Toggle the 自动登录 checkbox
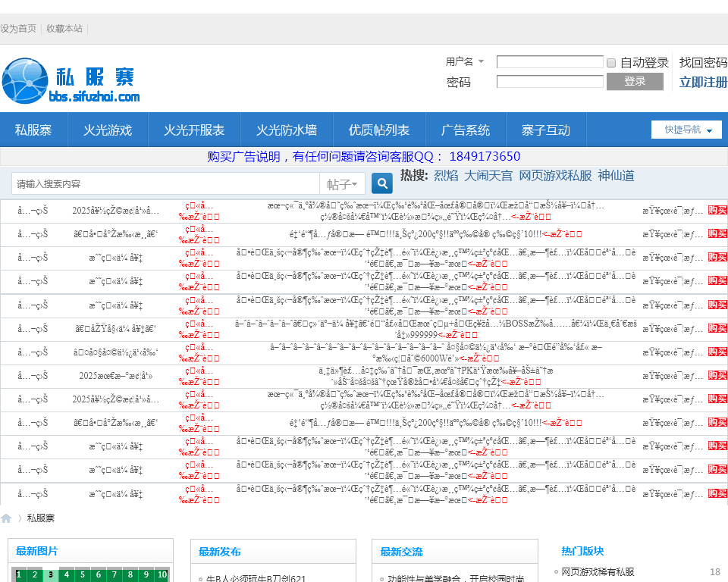Screen dimensions: 728x582 click(x=611, y=63)
